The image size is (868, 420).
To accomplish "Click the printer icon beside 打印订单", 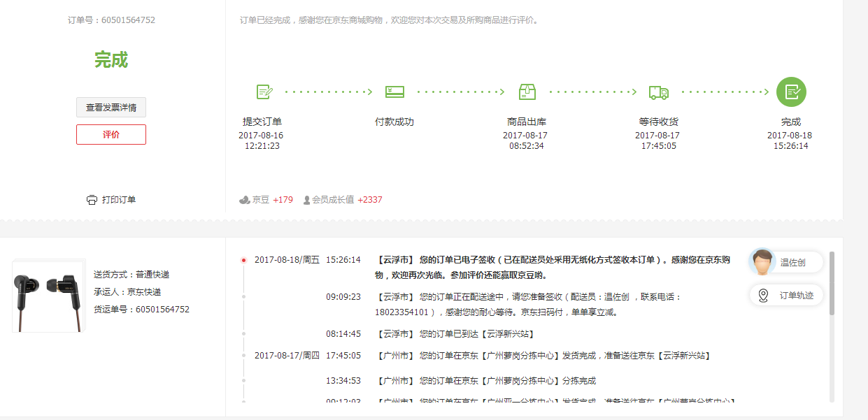I will (x=92, y=200).
